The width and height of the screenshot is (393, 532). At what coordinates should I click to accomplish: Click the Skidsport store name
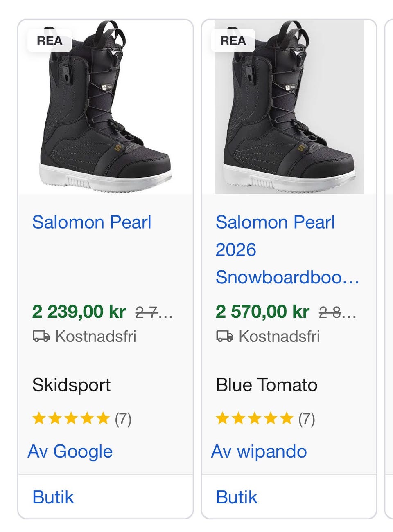point(71,385)
